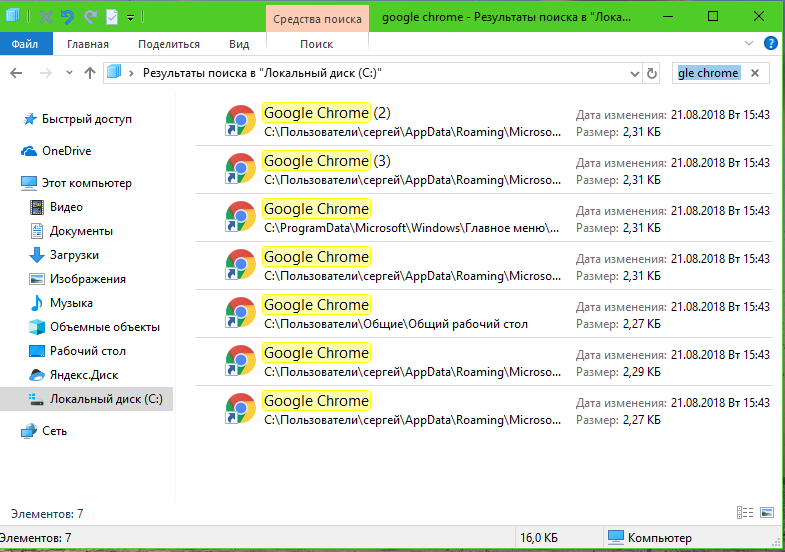Screen dimensions: 785x552
Task: Switch to the Главная ribbon tab
Action: pyautogui.click(x=88, y=44)
